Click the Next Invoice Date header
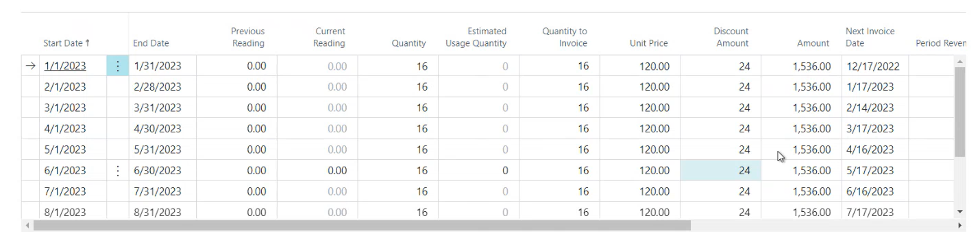 870,37
